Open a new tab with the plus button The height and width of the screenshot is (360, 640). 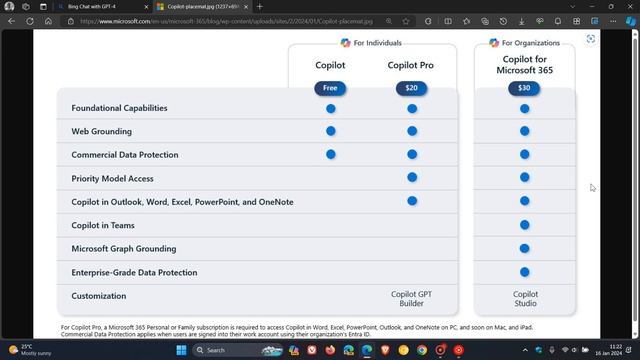260,7
